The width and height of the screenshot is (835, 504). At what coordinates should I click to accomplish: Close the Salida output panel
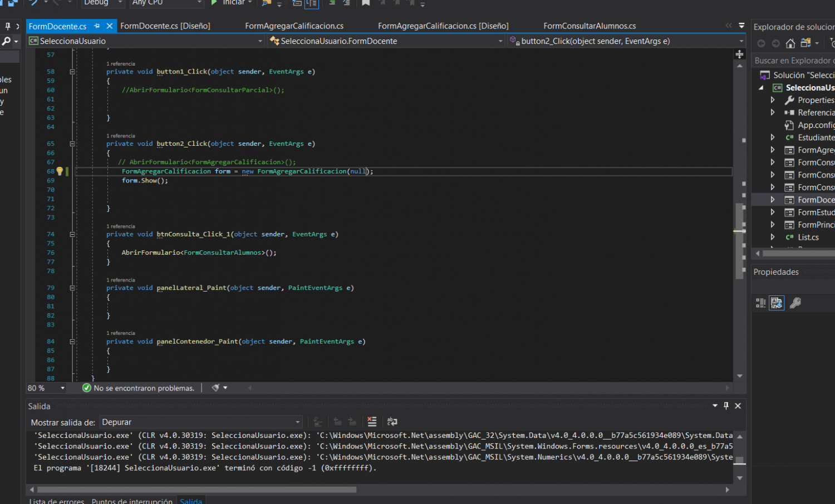738,406
